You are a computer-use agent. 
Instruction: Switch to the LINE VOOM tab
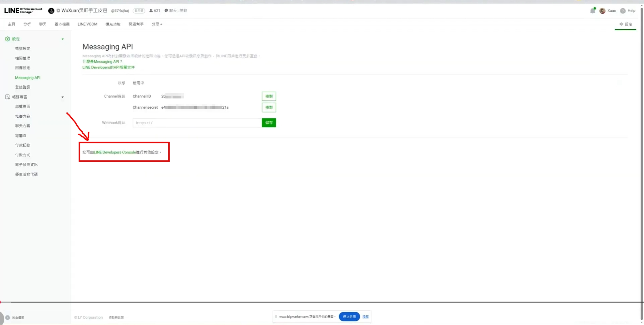coord(87,24)
